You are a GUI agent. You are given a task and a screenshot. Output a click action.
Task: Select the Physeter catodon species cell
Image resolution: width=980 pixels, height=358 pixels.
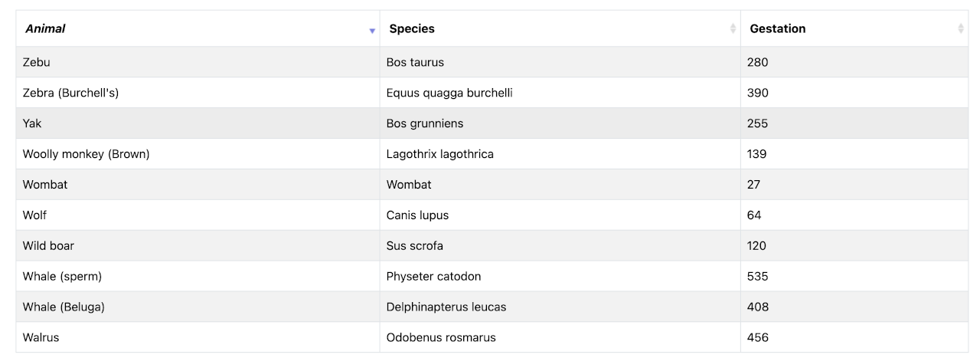coord(433,276)
